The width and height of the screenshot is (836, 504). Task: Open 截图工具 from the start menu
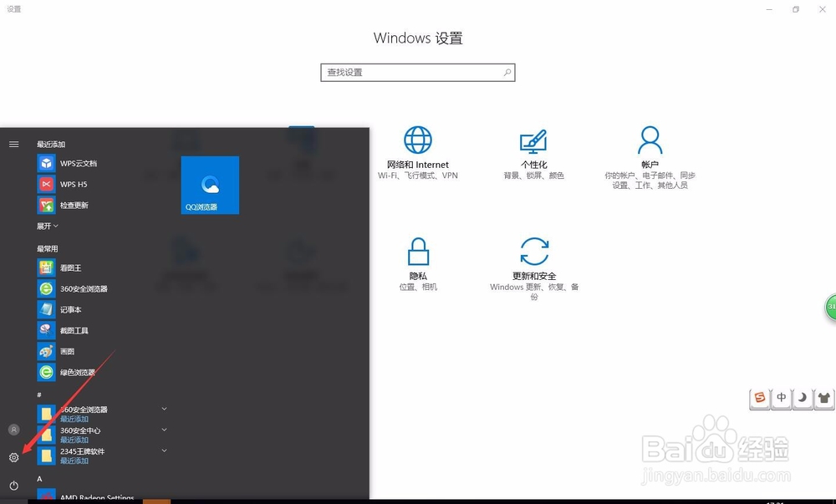click(x=71, y=330)
